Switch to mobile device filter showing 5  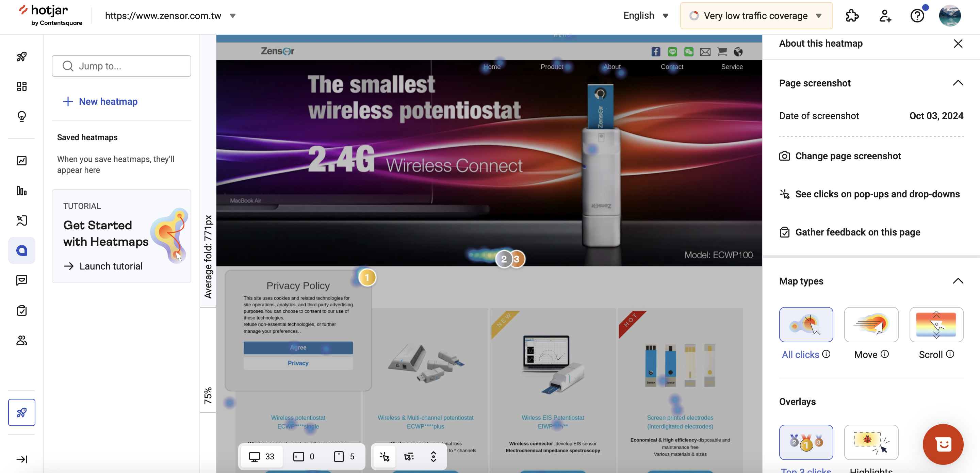(344, 456)
